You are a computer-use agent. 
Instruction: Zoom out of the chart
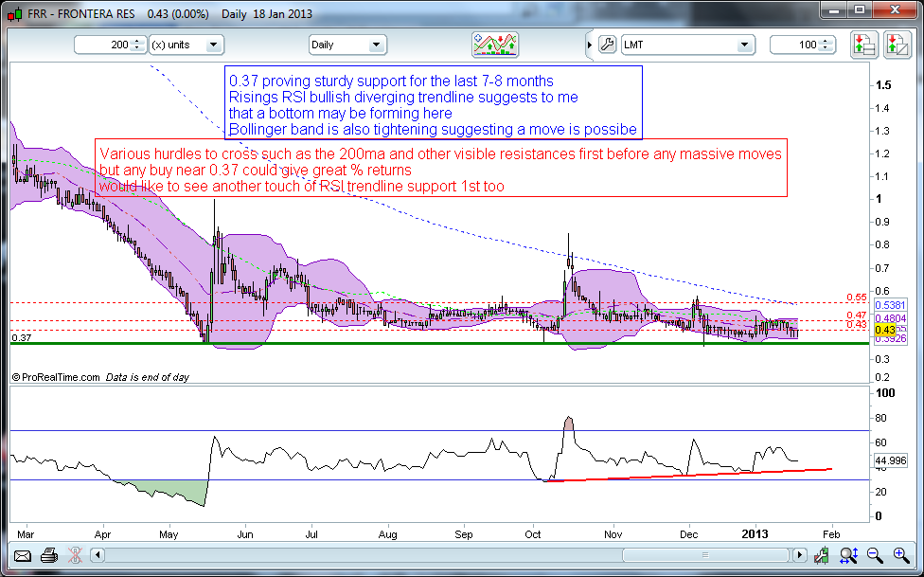tap(875, 556)
